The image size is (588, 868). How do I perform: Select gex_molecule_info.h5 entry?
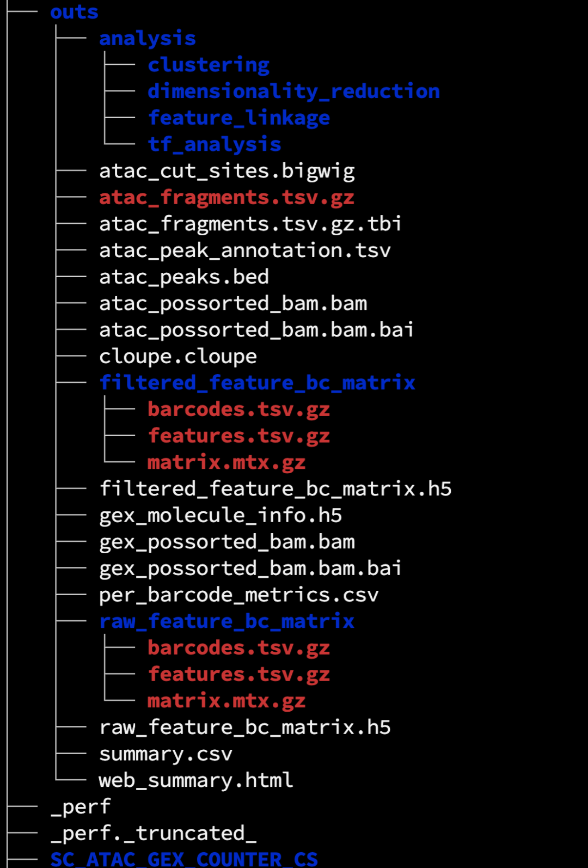tap(220, 516)
